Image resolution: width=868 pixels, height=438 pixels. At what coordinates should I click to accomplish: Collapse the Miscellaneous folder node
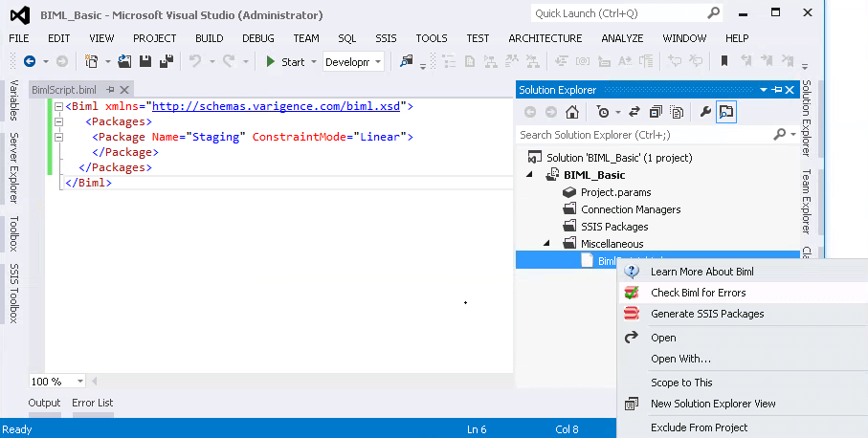pos(547,243)
